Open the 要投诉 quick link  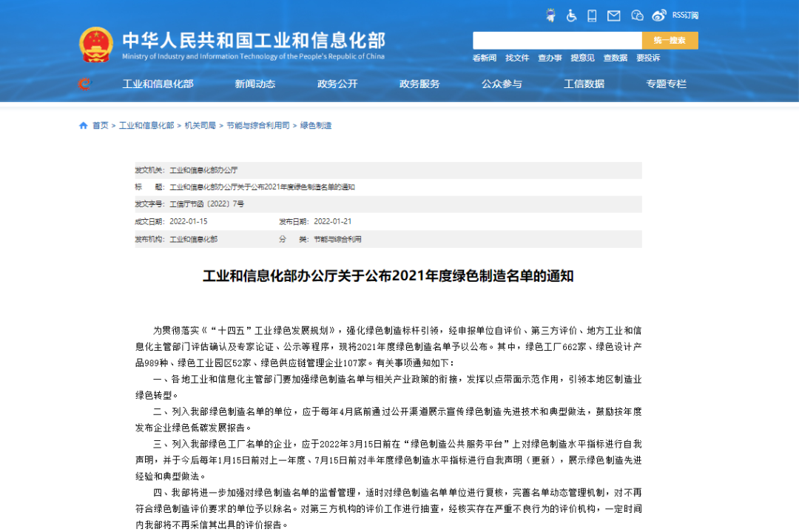648,58
